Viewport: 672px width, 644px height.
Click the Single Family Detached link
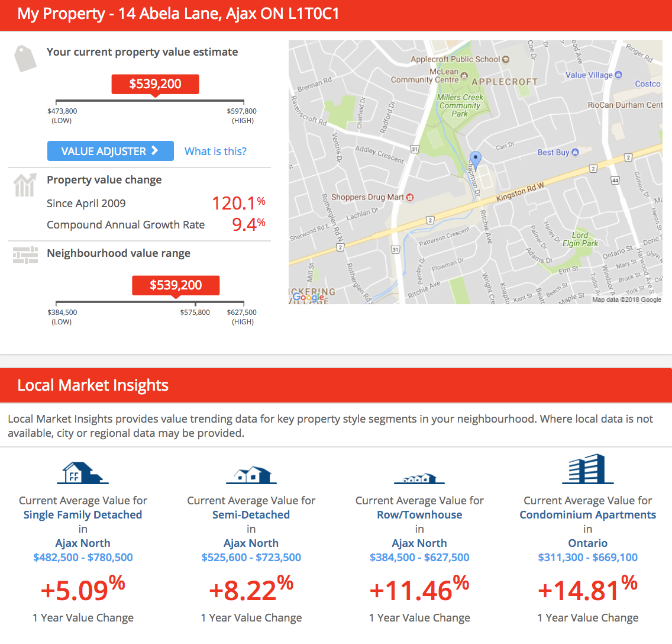pyautogui.click(x=83, y=514)
